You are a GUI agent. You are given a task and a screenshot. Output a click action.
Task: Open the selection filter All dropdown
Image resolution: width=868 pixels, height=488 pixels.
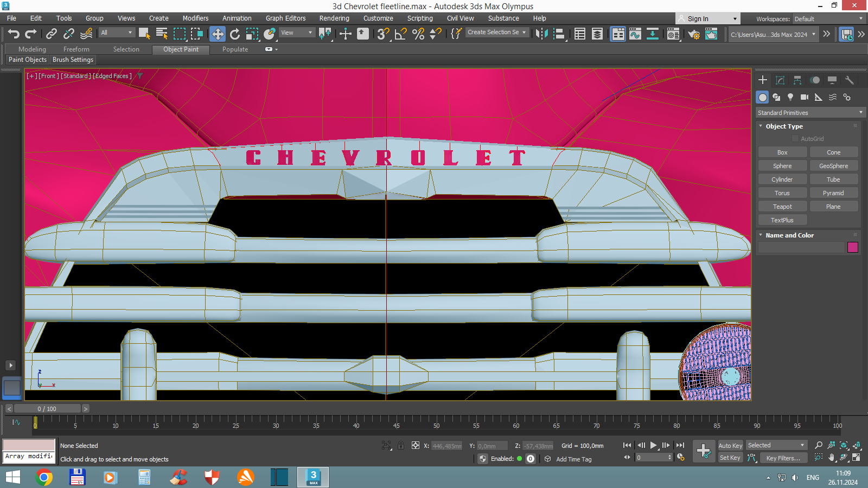click(117, 33)
